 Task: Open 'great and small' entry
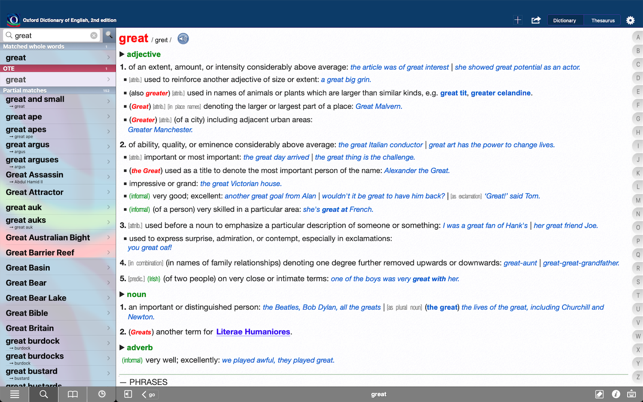click(x=58, y=101)
